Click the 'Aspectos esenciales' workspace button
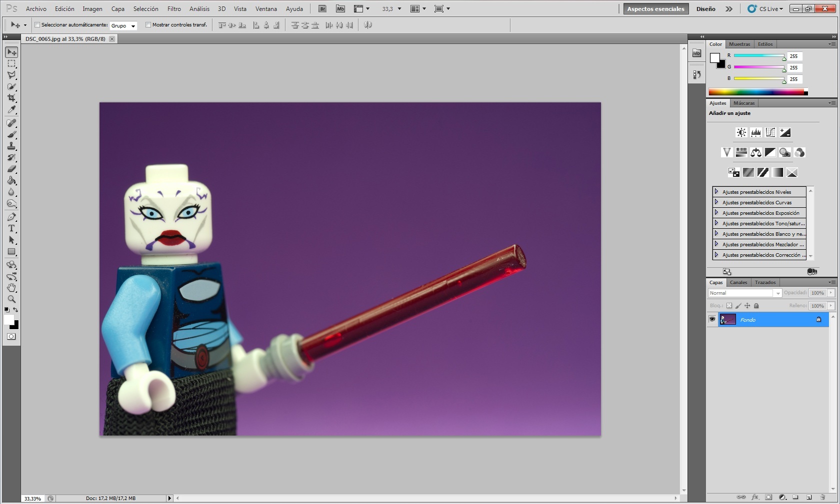 [655, 9]
